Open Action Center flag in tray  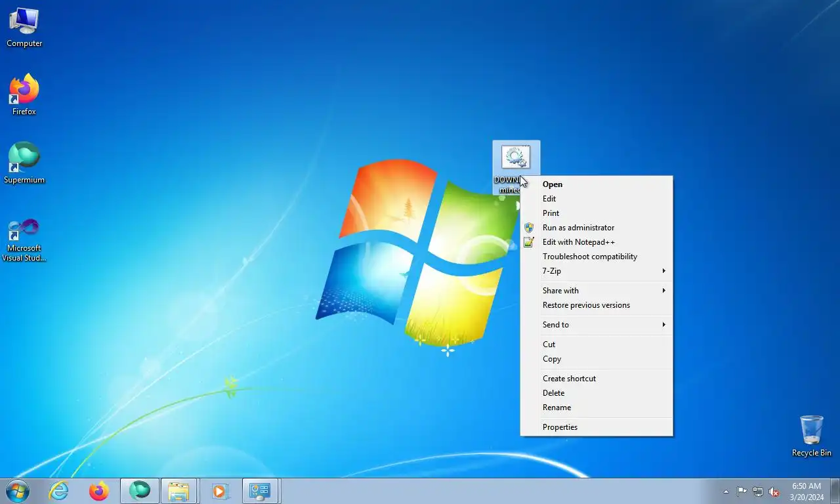pyautogui.click(x=742, y=492)
